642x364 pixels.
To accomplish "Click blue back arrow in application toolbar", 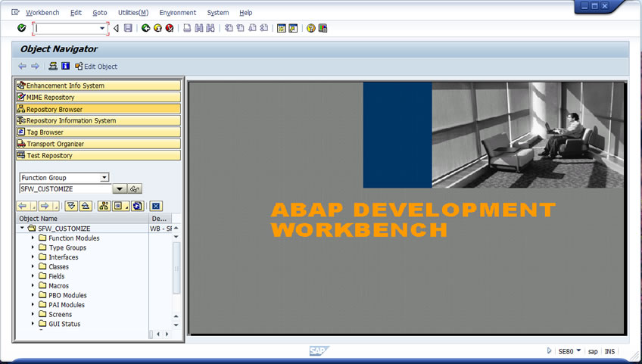I will (x=22, y=66).
